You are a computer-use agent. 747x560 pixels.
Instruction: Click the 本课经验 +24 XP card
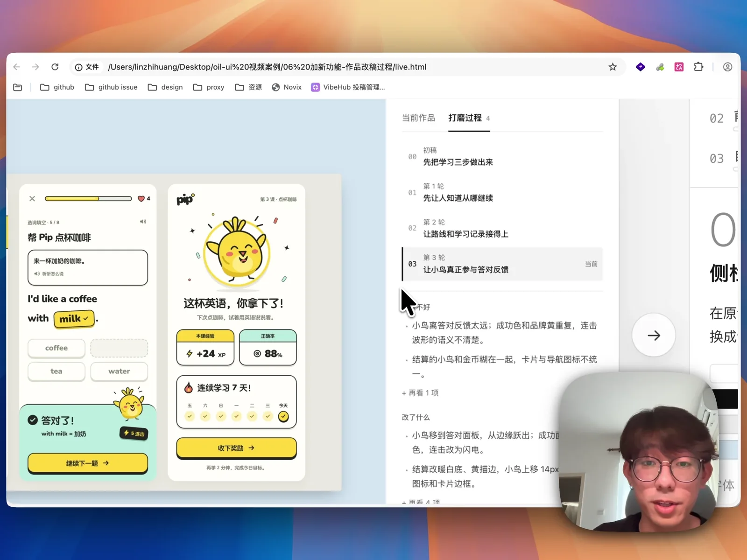point(205,348)
